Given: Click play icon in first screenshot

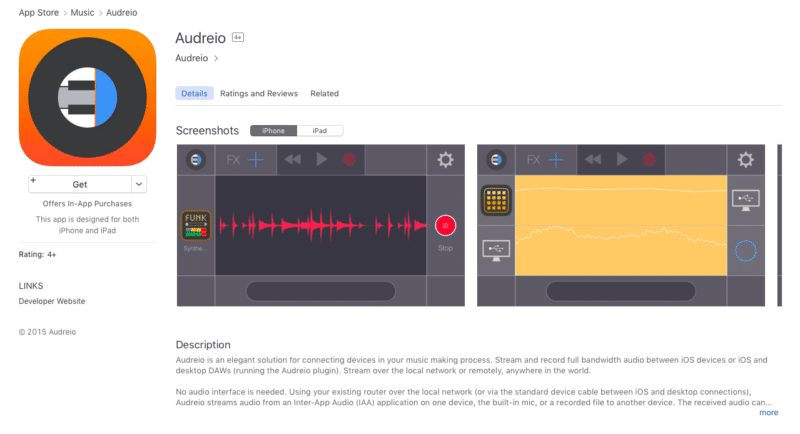Looking at the screenshot, I should 322,160.
